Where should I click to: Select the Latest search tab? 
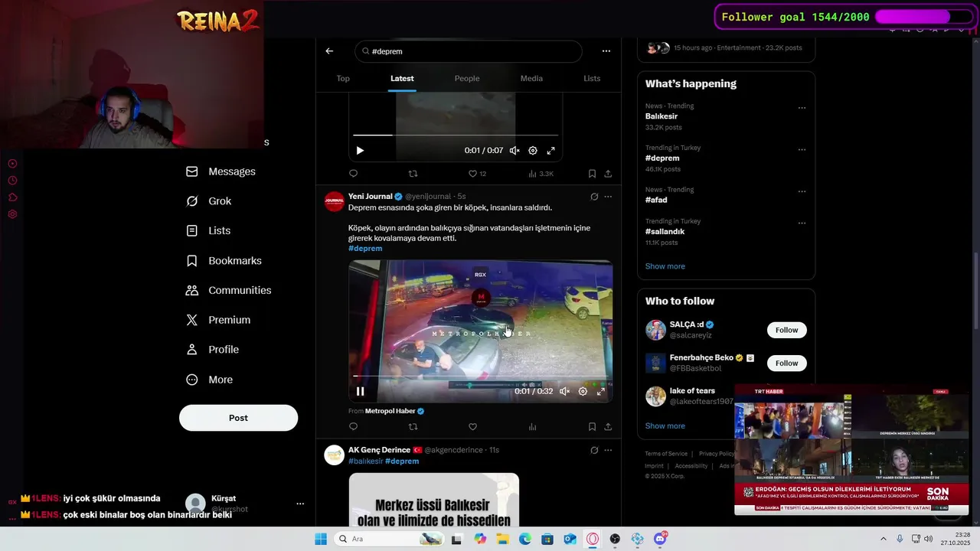[x=402, y=78]
